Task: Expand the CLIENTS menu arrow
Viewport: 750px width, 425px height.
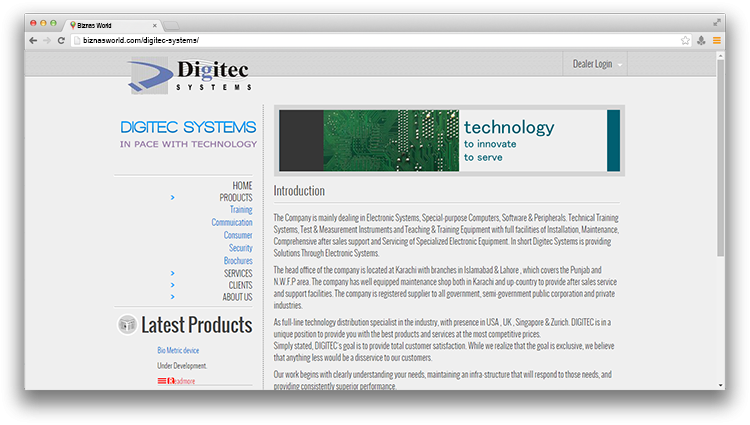Action: (172, 285)
